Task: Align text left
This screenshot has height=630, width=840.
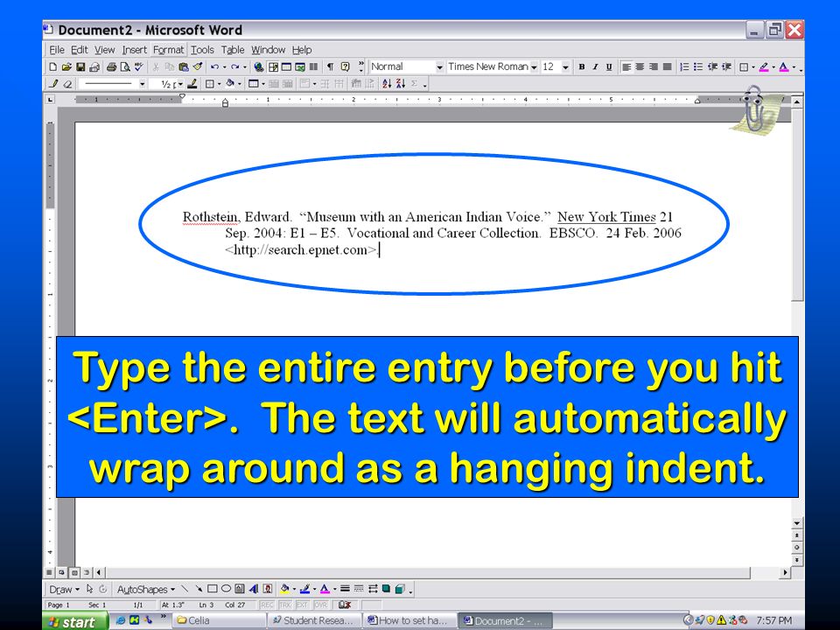Action: (626, 67)
